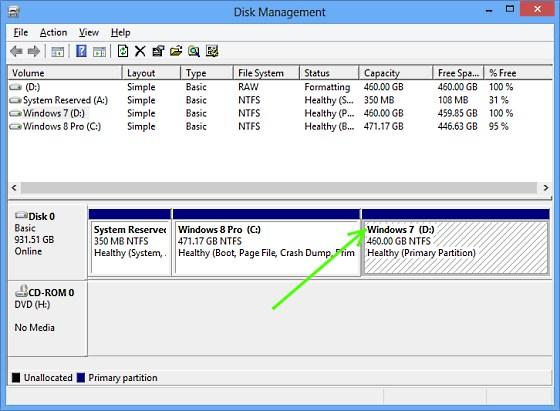This screenshot has height=411, width=560.
Task: Click the Formatting status cell
Action: [327, 87]
